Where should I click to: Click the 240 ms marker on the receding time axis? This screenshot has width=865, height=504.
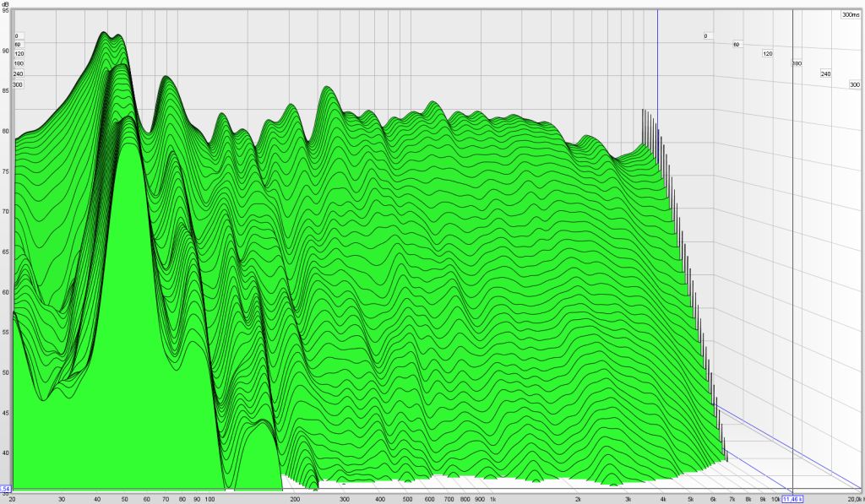825,74
